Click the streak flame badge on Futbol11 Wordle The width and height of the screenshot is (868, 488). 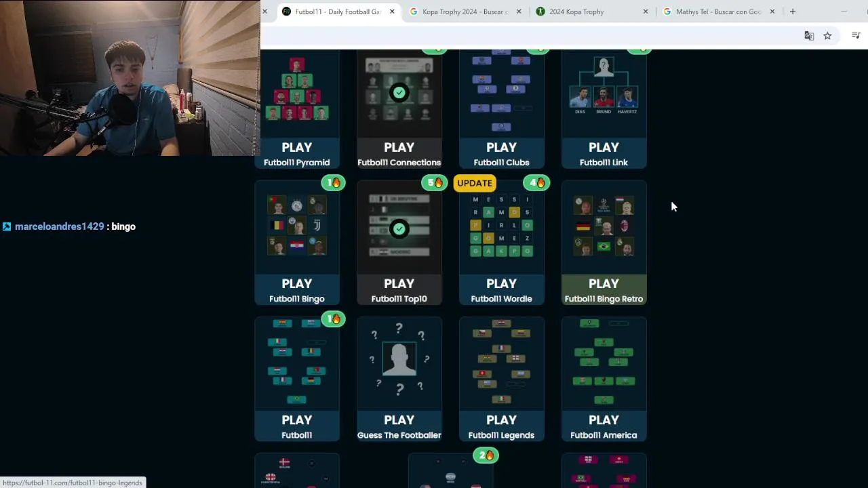[536, 182]
